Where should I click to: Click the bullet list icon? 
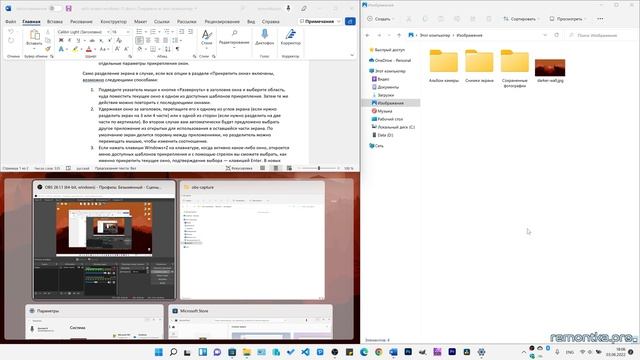click(x=139, y=32)
